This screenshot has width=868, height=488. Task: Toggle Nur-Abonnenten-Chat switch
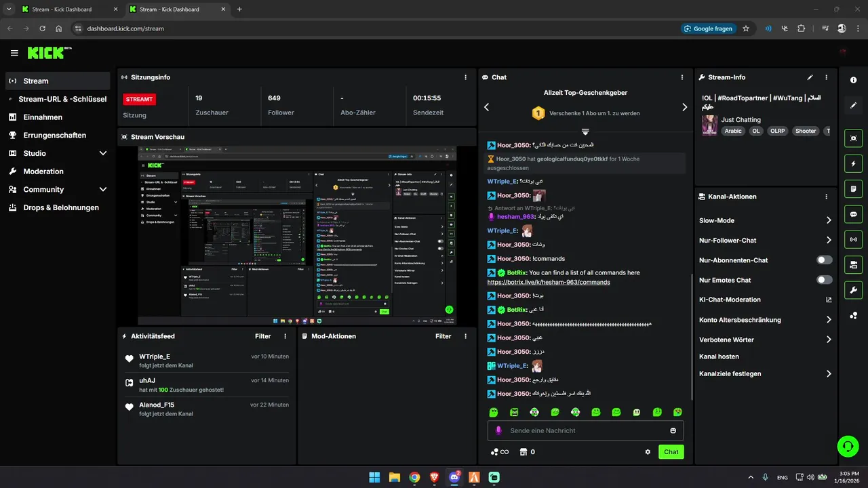(825, 260)
